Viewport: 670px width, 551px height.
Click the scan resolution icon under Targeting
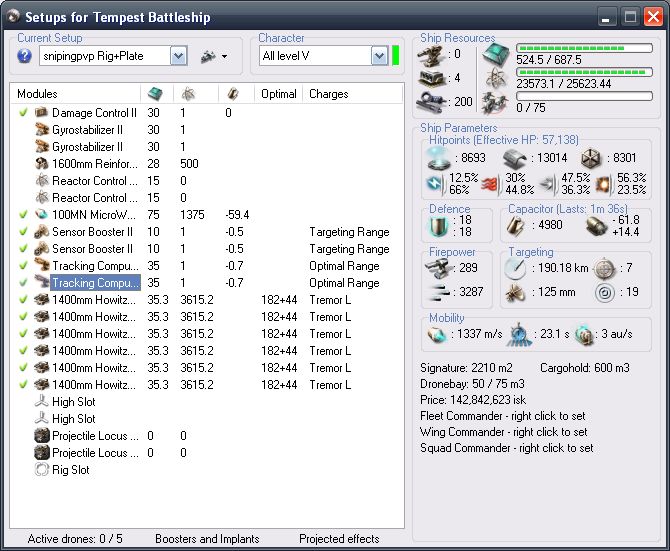pyautogui.click(x=516, y=293)
